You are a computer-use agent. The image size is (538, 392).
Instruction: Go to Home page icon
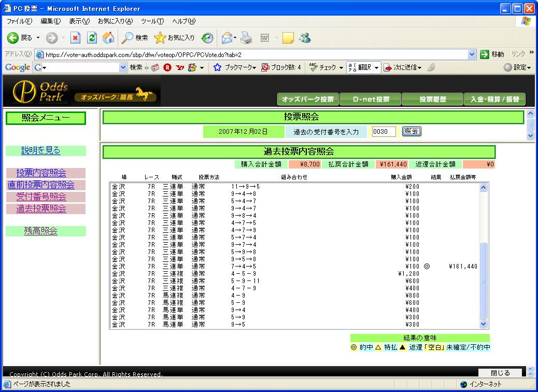[x=108, y=38]
